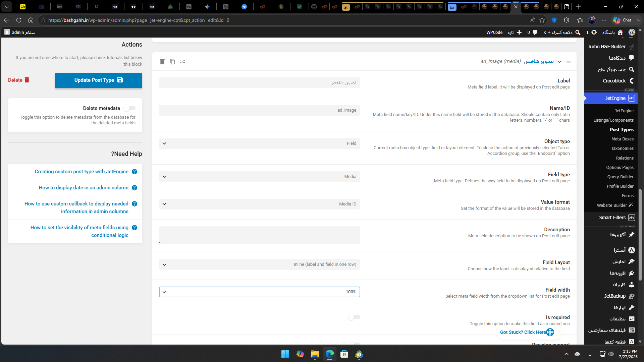Viewport: 644px width, 362px height.
Task: Open the Object type dropdown
Action: [x=260, y=143]
